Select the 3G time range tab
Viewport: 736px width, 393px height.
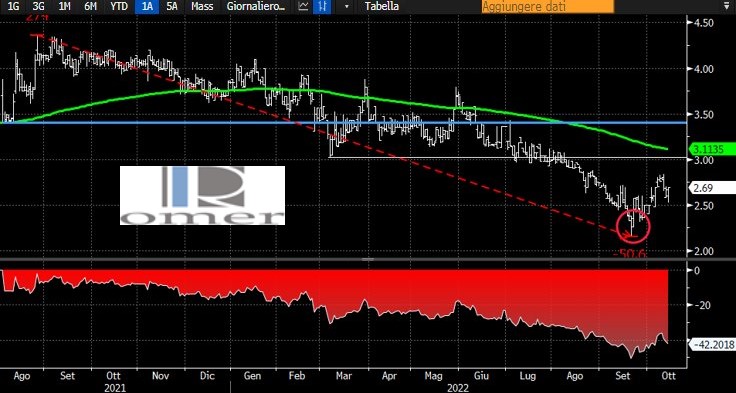pos(38,7)
